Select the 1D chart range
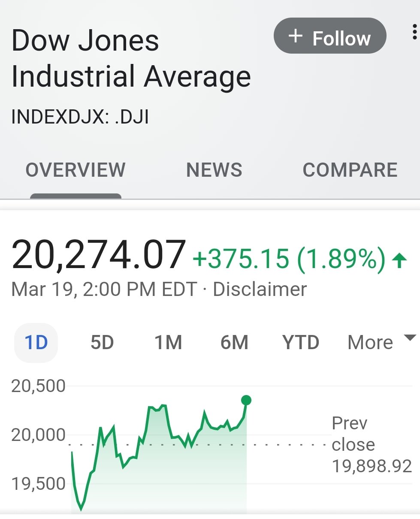The width and height of the screenshot is (420, 519). pyautogui.click(x=36, y=342)
